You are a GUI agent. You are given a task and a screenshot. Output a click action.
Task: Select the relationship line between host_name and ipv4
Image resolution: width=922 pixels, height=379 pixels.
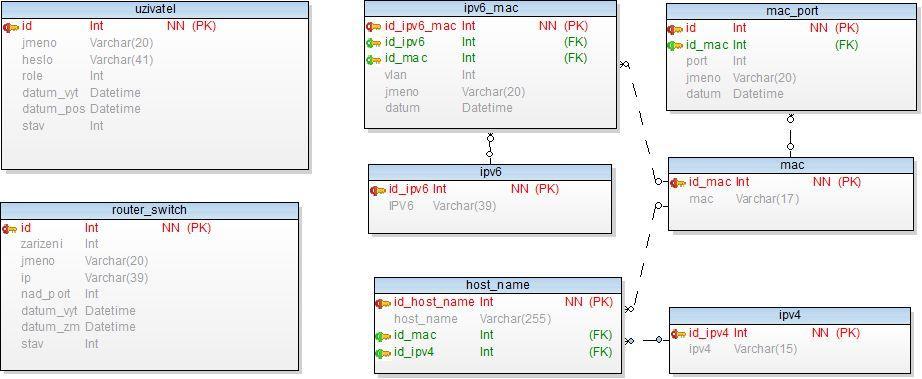click(645, 340)
